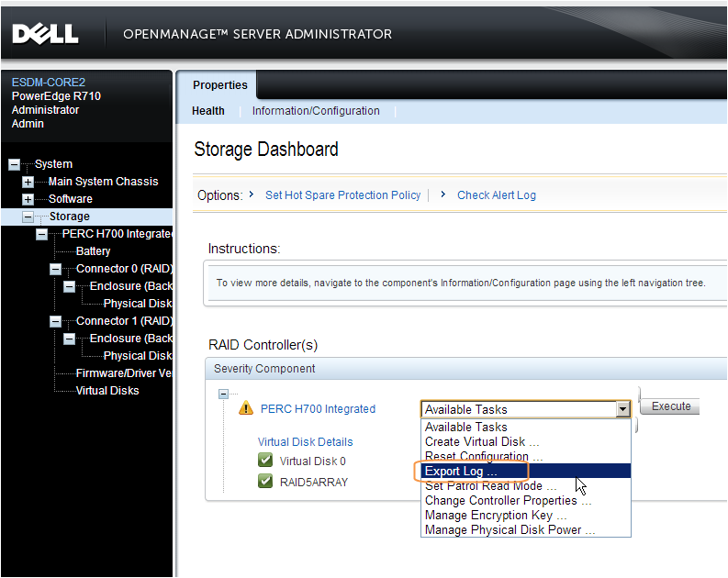Expand the Software tree node
This screenshot has height=578, width=728.
[x=28, y=199]
